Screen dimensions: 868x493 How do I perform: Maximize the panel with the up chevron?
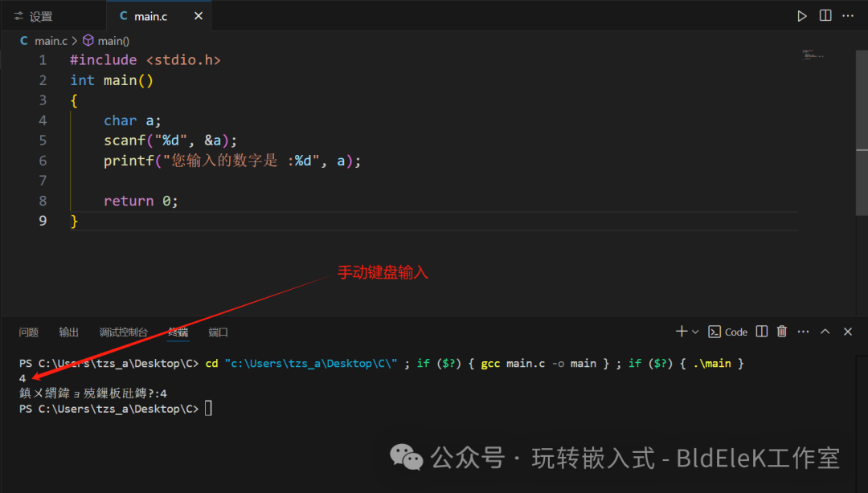(825, 332)
